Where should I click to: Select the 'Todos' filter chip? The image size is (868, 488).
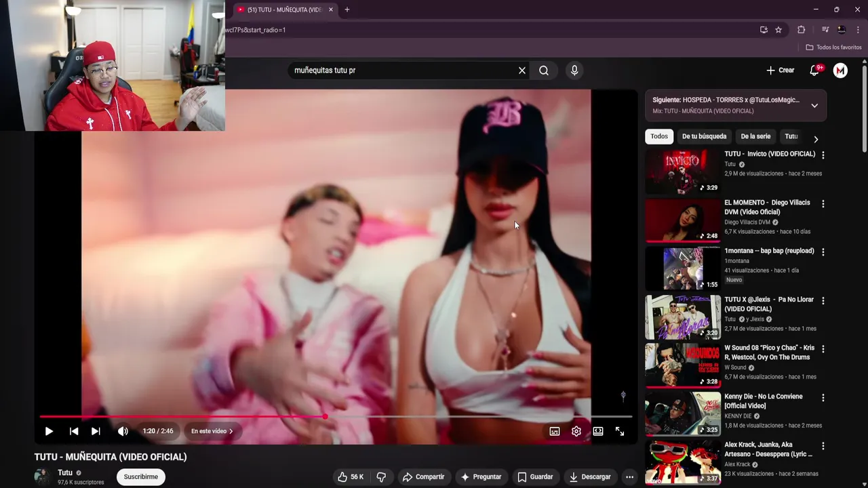pos(659,136)
